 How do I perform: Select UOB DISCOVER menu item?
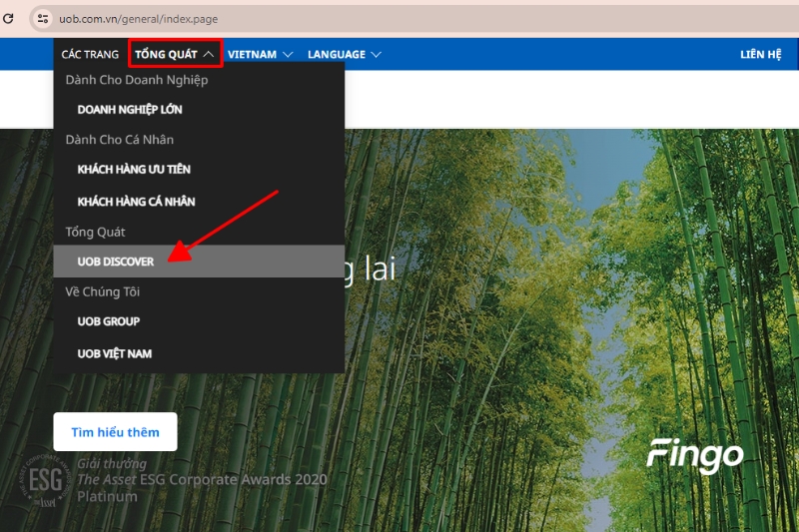199,262
